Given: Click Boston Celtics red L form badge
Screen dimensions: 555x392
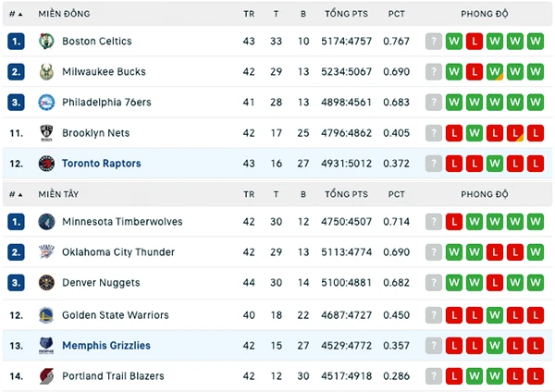Looking at the screenshot, I should (475, 41).
